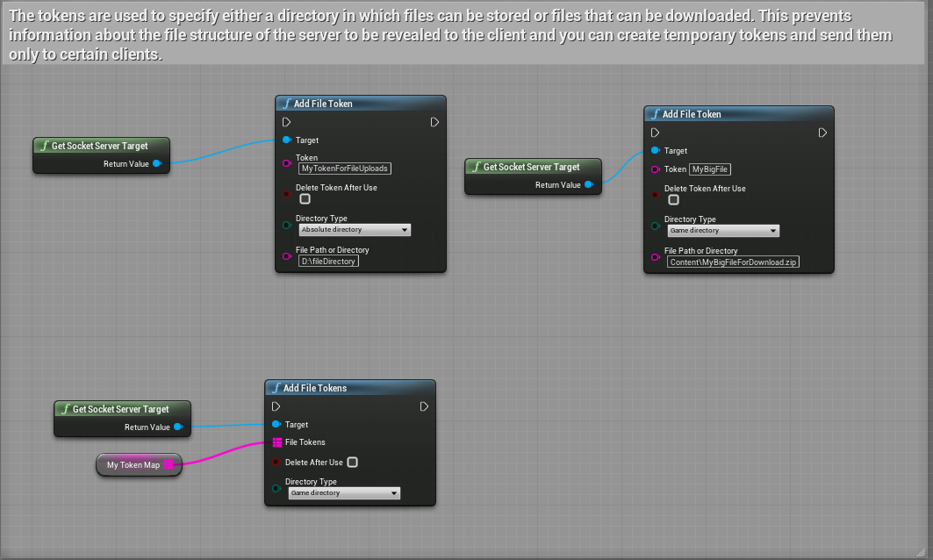Select the My Token Map variable node
This screenshot has height=560, width=933.
(133, 464)
